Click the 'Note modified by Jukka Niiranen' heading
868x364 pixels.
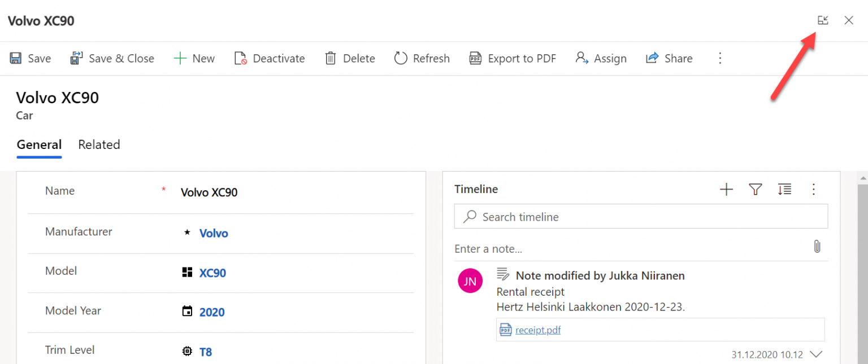tap(600, 276)
